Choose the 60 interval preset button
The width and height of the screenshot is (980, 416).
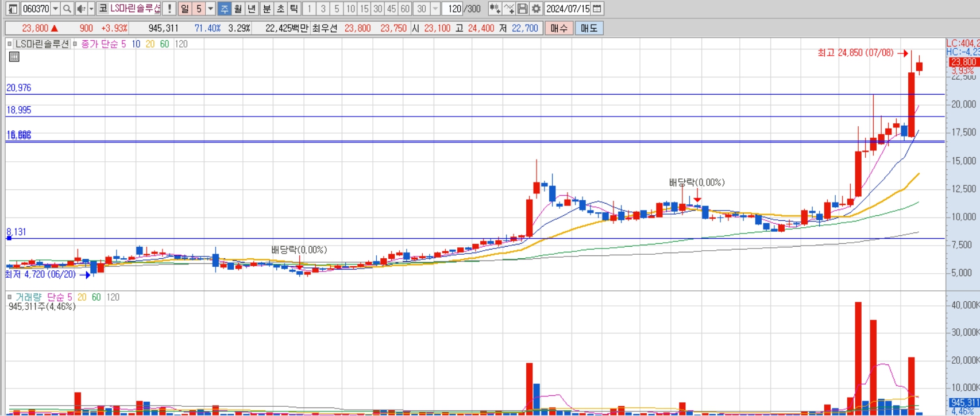[405, 9]
